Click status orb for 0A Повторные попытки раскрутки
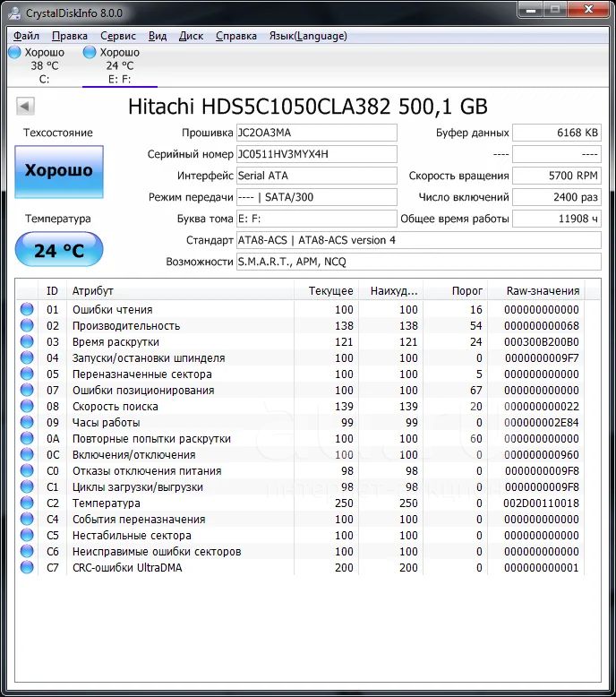 [x=27, y=438]
